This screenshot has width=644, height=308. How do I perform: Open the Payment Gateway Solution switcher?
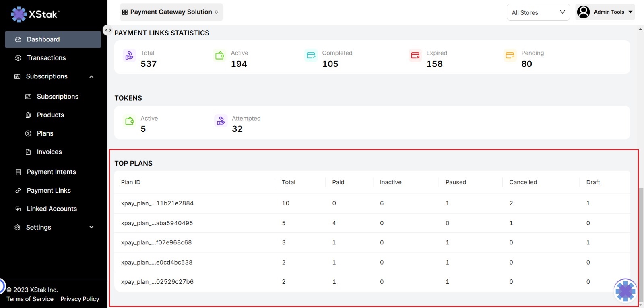tap(171, 12)
